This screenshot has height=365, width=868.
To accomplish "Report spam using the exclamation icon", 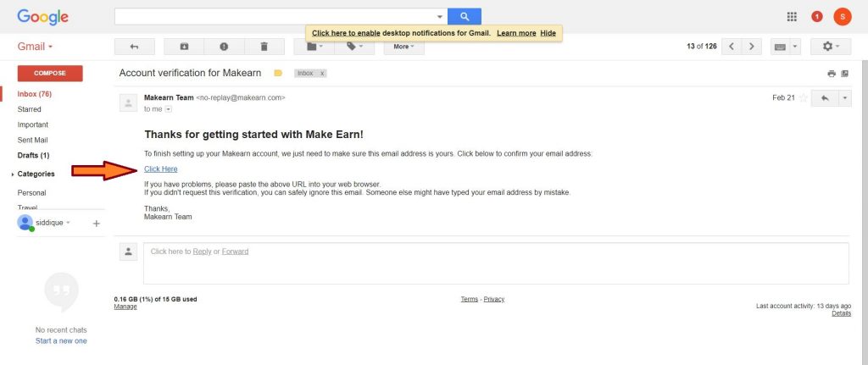I will click(x=224, y=47).
